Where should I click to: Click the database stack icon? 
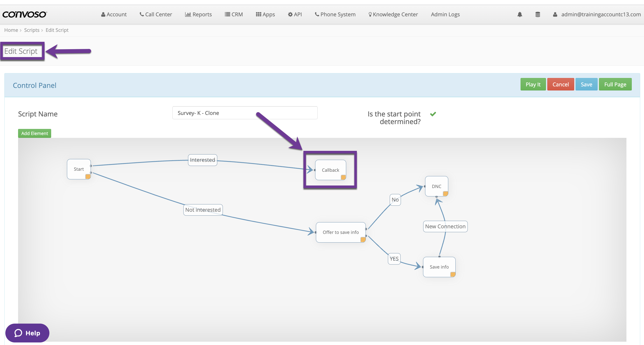[538, 15]
